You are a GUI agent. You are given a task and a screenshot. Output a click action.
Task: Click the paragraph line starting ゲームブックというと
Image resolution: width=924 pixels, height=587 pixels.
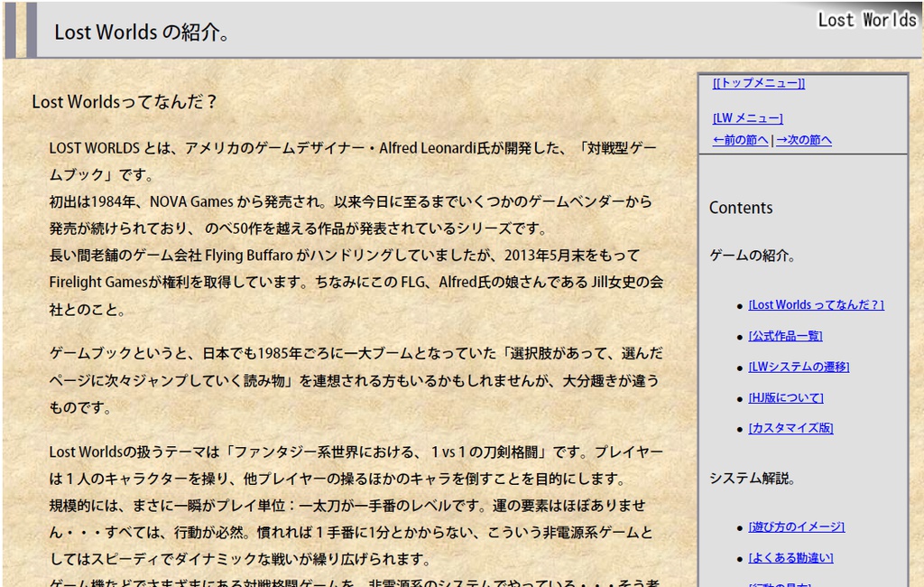[356, 353]
